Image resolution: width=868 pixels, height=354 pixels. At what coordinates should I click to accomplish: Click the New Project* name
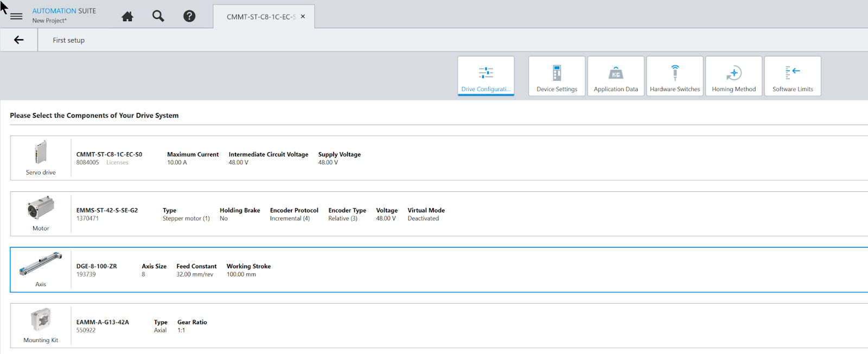point(49,21)
